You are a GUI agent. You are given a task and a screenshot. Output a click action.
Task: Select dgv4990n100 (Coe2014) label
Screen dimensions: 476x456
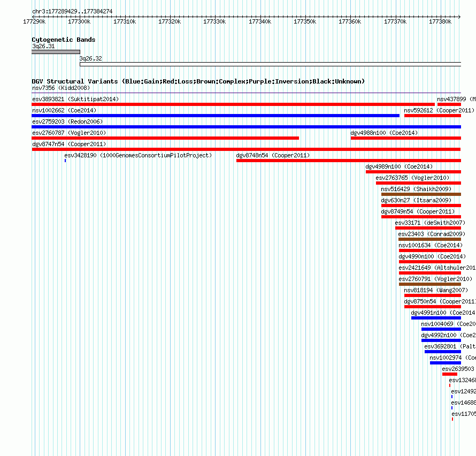click(432, 256)
